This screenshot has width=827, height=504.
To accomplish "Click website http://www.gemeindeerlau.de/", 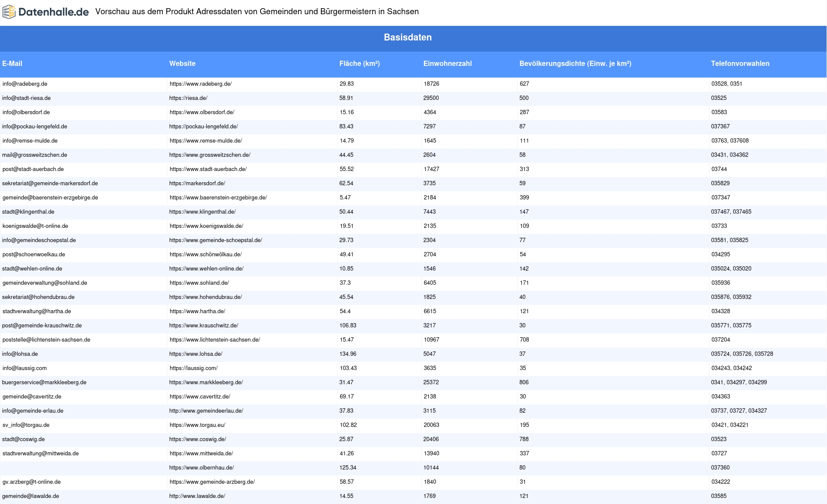I will tap(206, 411).
